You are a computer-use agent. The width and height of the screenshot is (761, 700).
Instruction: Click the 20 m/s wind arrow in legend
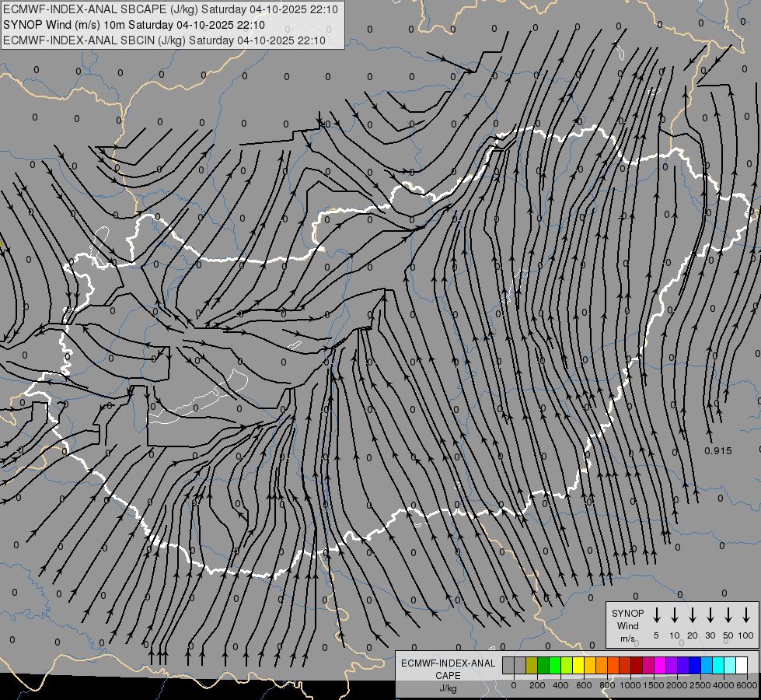pyautogui.click(x=693, y=615)
